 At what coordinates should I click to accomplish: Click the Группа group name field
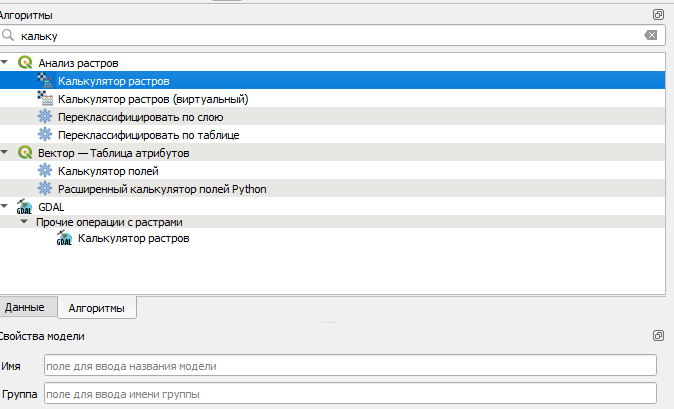350,394
